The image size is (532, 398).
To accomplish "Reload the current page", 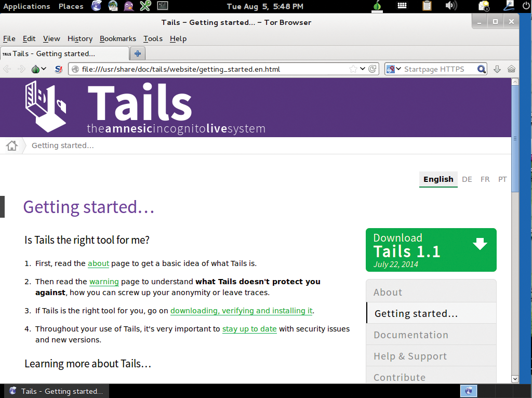I will [x=373, y=69].
